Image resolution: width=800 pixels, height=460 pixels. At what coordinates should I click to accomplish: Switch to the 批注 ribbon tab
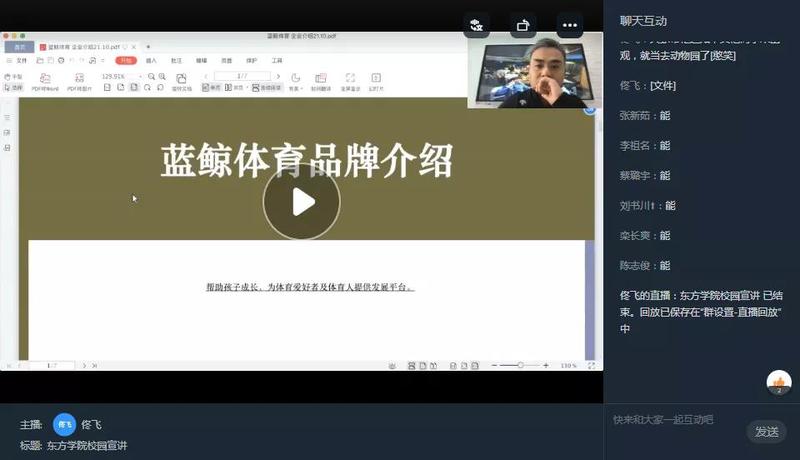point(176,60)
